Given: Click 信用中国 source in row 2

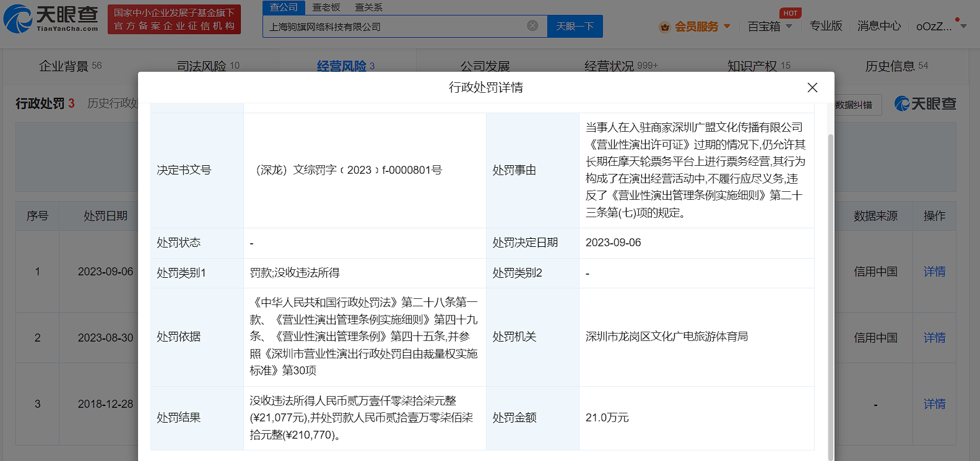Looking at the screenshot, I should (875, 338).
